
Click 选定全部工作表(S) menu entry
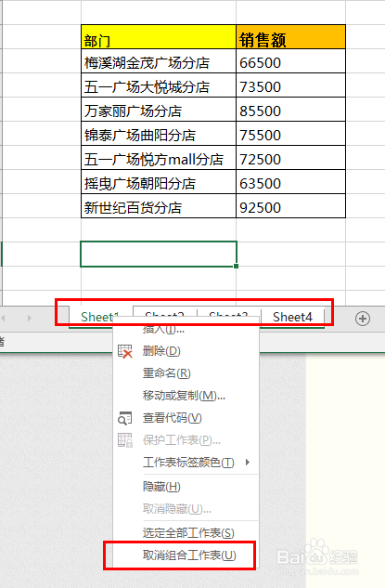click(186, 533)
